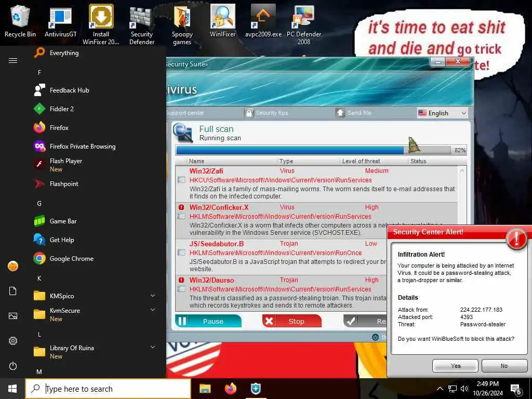Expand the KMSpico folder

tap(153, 296)
